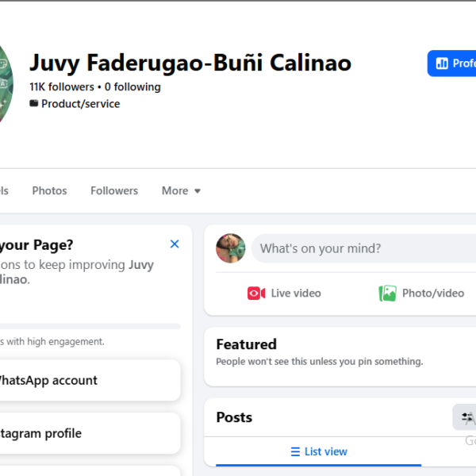Open the More tab menu

point(181,190)
